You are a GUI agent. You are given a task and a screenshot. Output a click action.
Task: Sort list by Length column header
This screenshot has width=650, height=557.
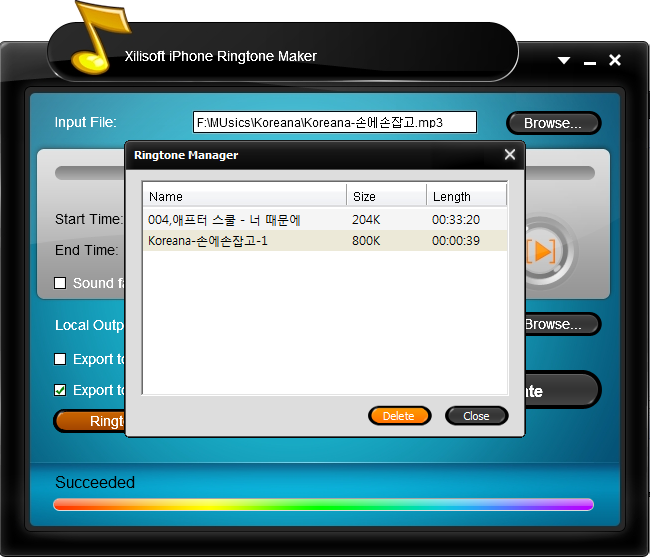pos(466,196)
